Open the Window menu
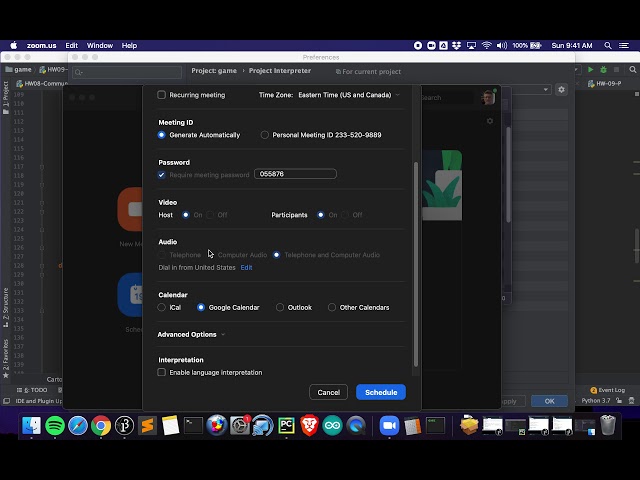 (x=100, y=45)
